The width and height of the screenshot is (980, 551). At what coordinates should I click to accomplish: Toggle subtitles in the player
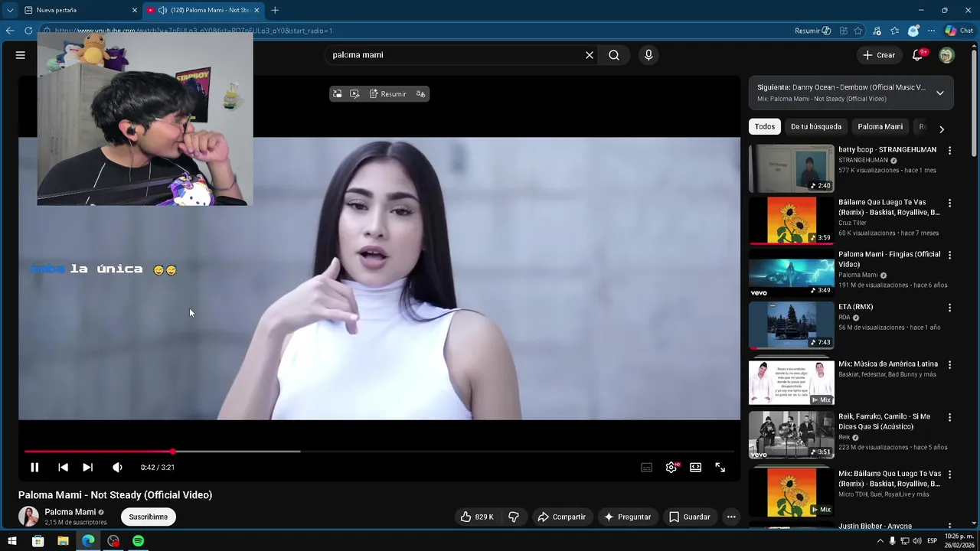tap(647, 468)
